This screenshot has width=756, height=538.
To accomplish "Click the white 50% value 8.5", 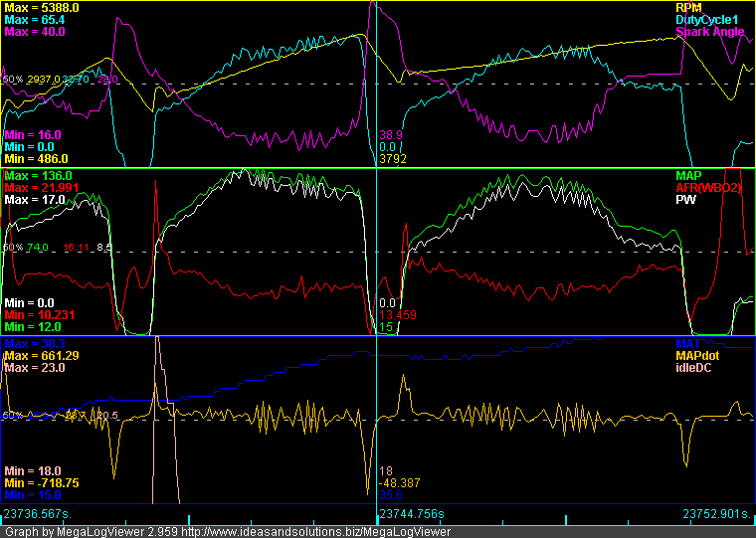I will coord(104,248).
